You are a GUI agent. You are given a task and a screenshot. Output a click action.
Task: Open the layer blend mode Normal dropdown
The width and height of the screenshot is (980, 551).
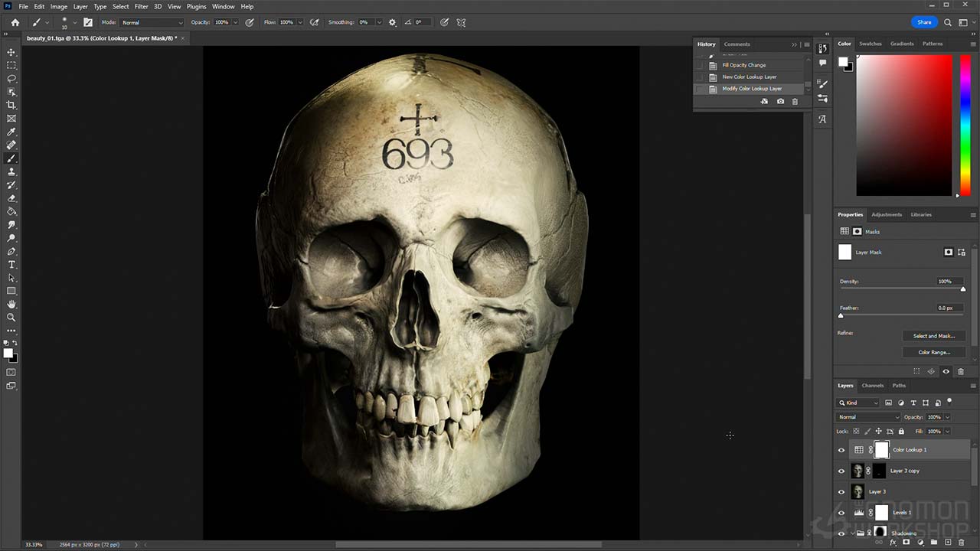(867, 417)
